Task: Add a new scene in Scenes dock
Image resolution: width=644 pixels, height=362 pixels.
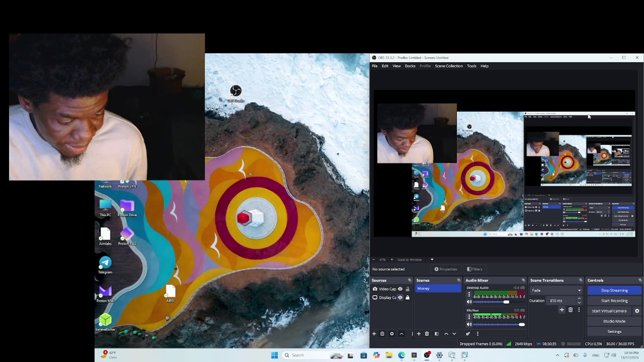Action: tap(419, 334)
